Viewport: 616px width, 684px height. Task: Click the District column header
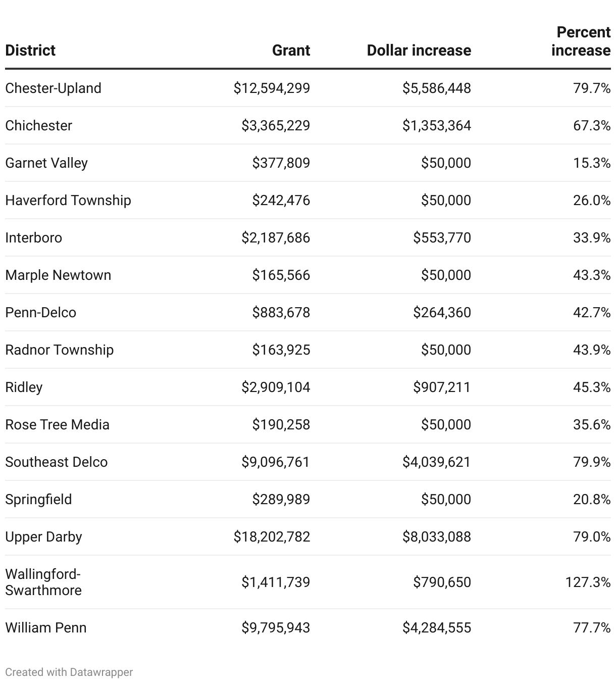pyautogui.click(x=30, y=51)
